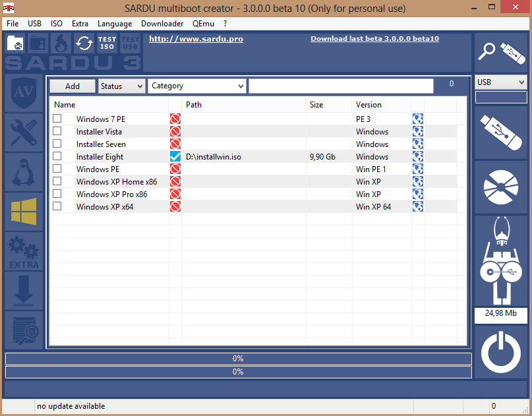
Task: Open the EXTRA gears category
Action: 24,251
